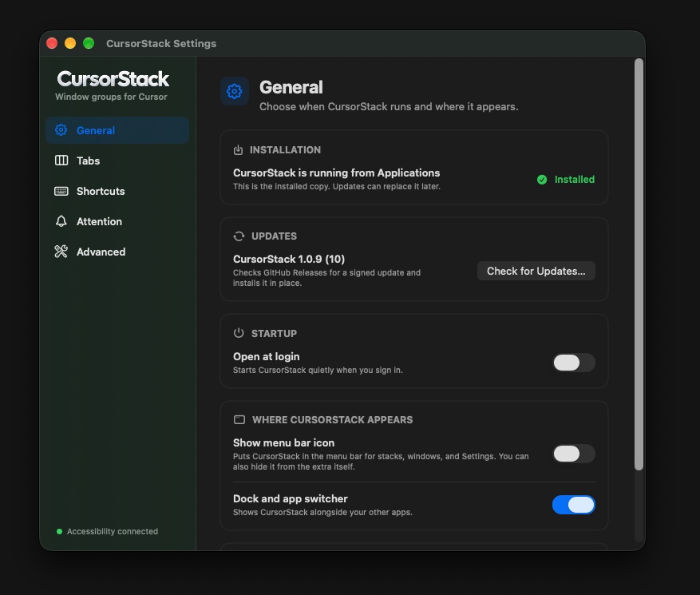700x595 pixels.
Task: Click 'Checks GitHub Releases' description text
Action: pos(326,278)
